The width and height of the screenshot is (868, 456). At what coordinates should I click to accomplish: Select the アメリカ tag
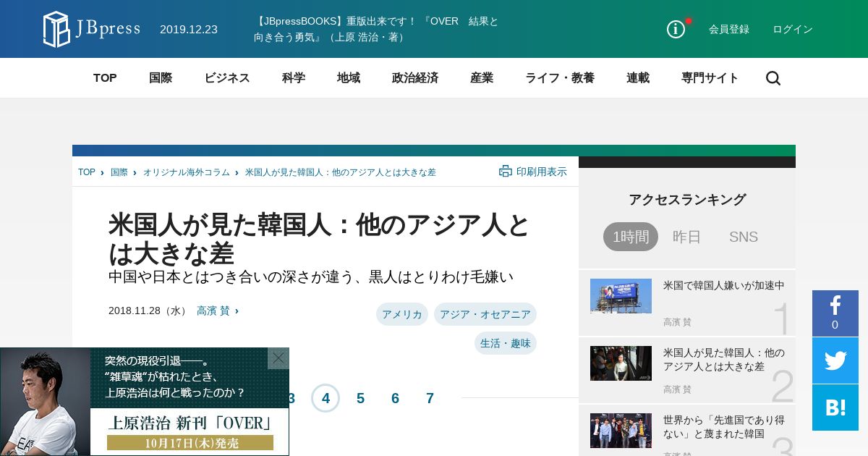click(x=402, y=314)
